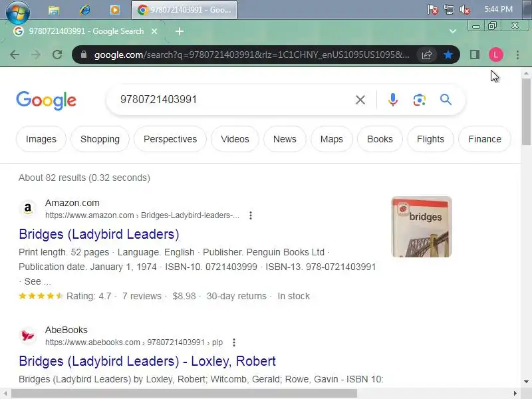
Task: View site info via the lock icon
Action: [84, 55]
